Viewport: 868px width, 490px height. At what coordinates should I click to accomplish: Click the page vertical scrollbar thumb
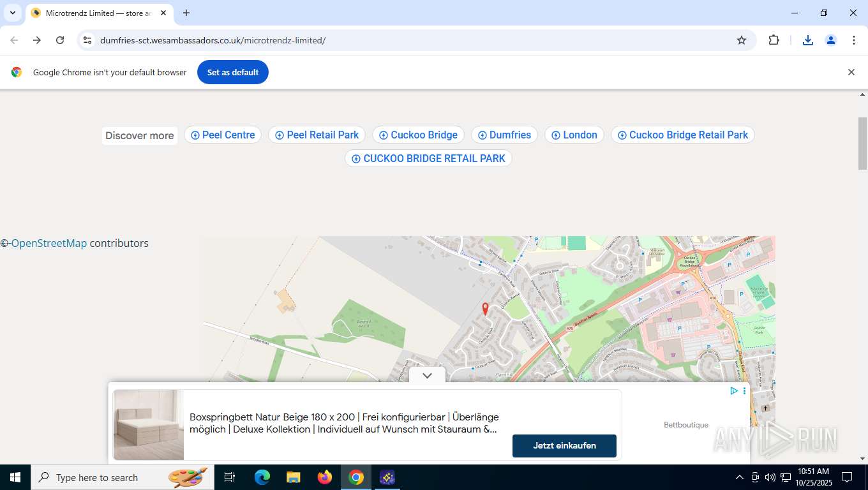point(863,144)
